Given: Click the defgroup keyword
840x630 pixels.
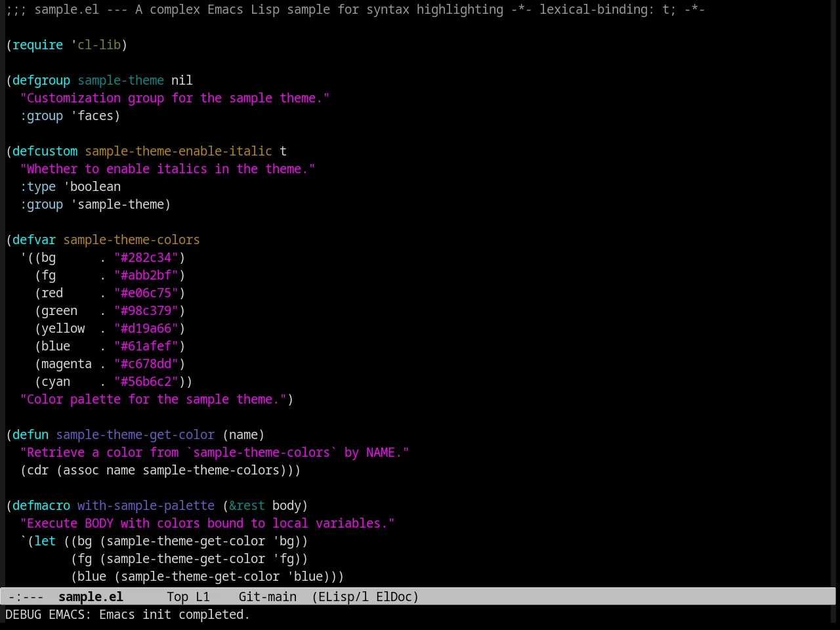Looking at the screenshot, I should pos(41,80).
